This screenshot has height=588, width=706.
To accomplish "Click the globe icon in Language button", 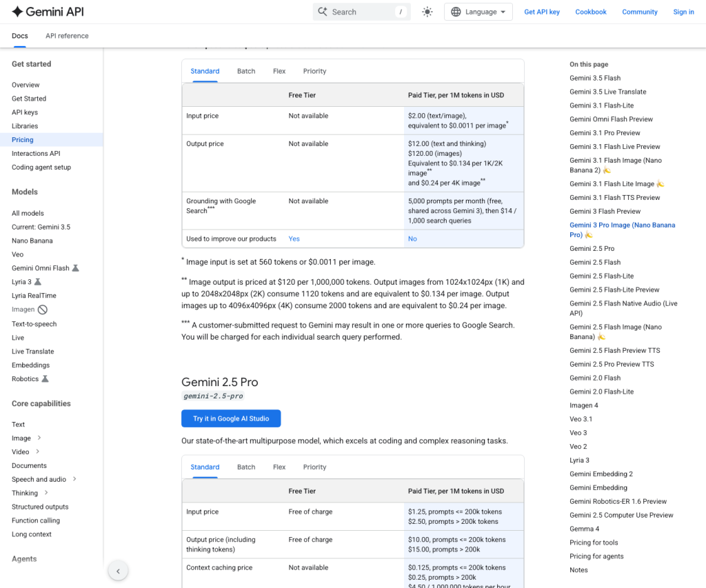I will 456,12.
